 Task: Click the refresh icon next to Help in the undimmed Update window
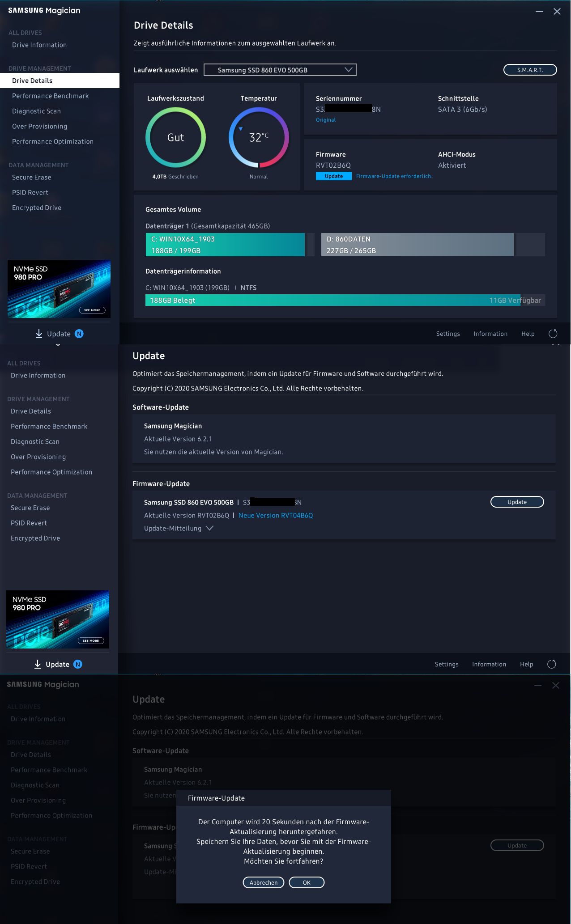point(552,664)
